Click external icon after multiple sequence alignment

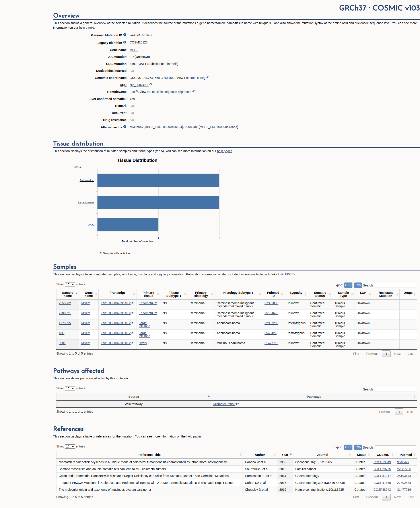pos(193,91)
